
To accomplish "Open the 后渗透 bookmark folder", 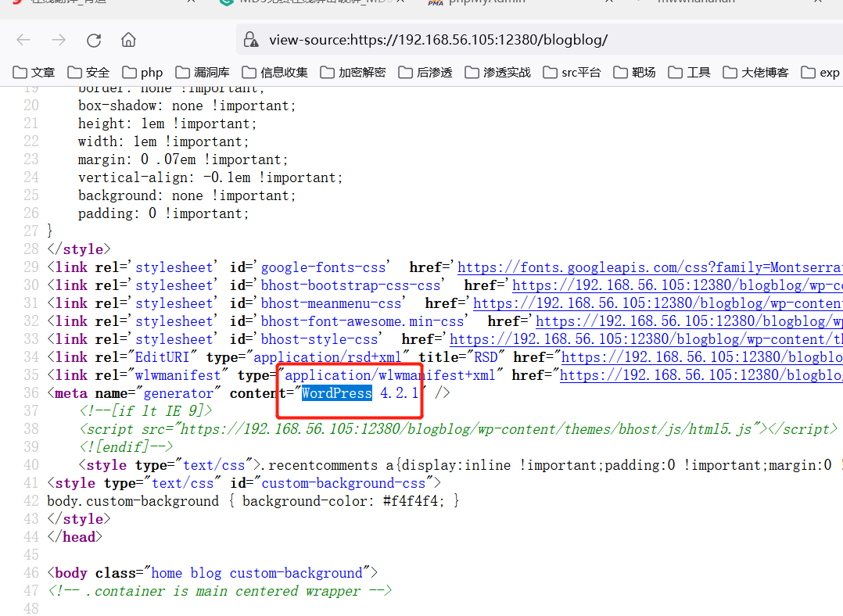I will tap(425, 72).
